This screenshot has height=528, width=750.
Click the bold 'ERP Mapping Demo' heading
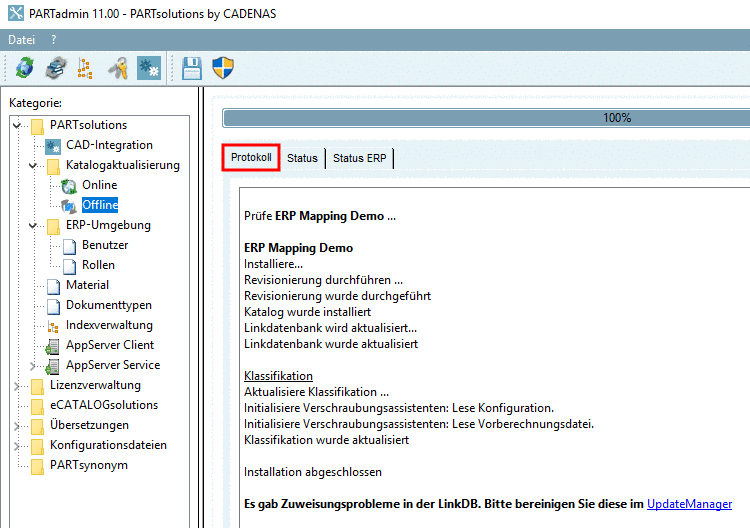click(298, 248)
